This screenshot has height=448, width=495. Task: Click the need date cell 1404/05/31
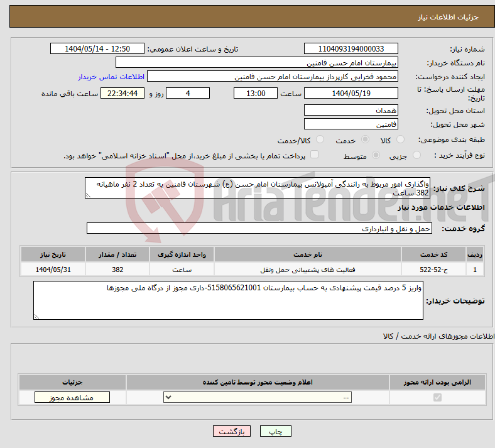[53, 270]
